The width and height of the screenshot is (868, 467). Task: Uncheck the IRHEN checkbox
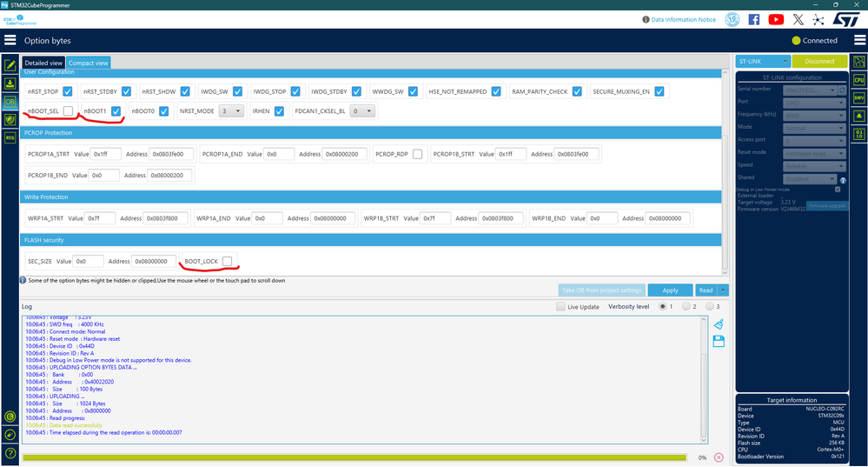coord(279,110)
